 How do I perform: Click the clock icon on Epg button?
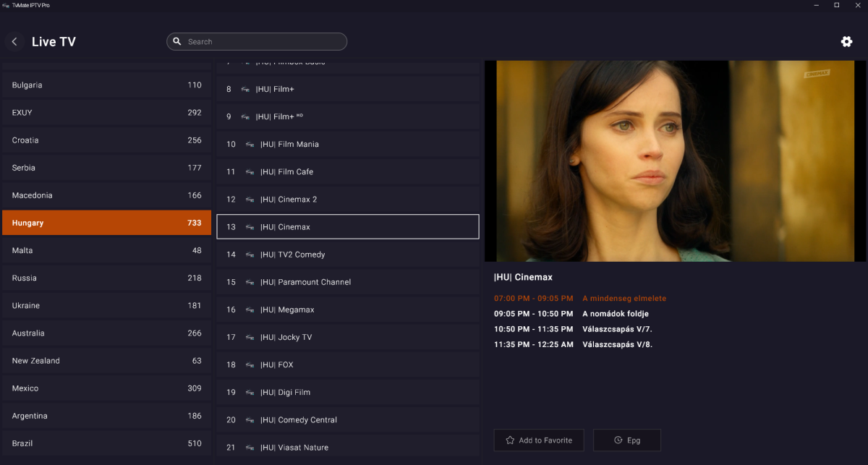[x=618, y=440]
